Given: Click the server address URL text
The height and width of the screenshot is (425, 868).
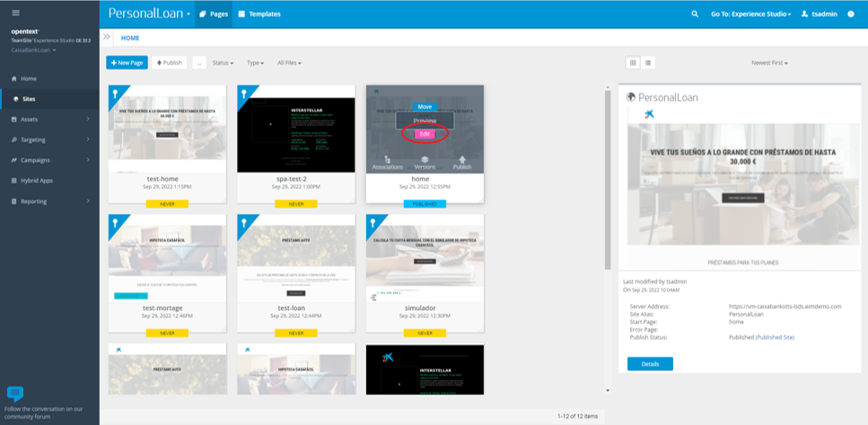Looking at the screenshot, I should pyautogui.click(x=785, y=305).
